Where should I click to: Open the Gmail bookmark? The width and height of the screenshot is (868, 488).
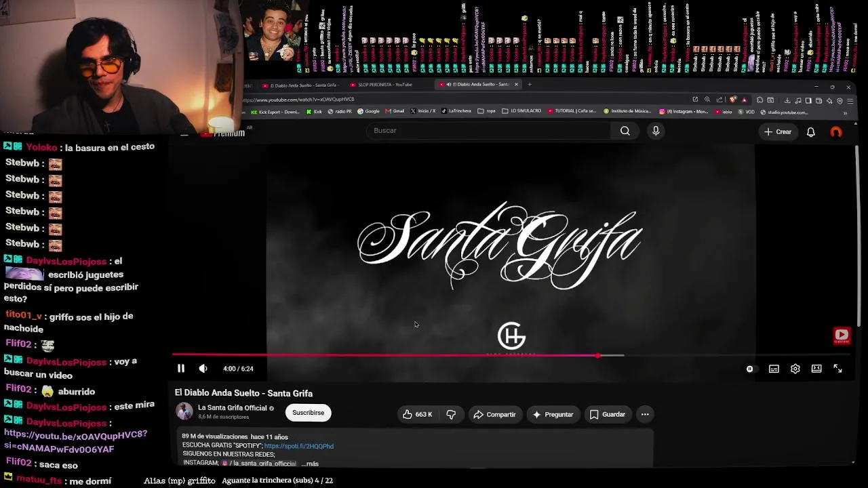click(395, 112)
